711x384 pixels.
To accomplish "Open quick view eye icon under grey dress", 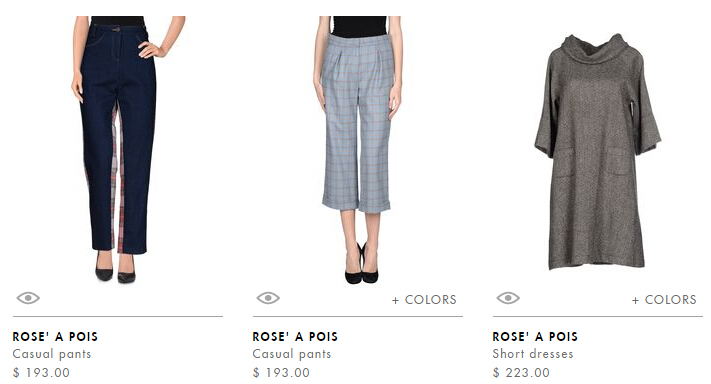I will click(x=508, y=298).
